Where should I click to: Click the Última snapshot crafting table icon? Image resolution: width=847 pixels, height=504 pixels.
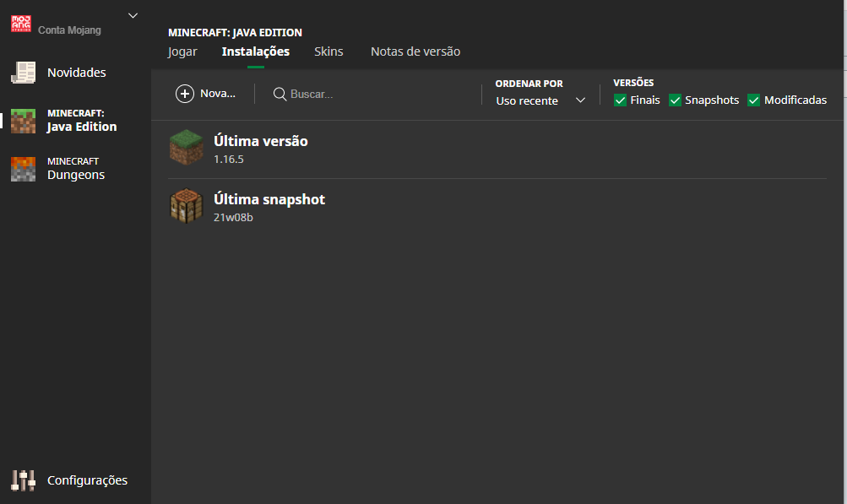point(187,206)
